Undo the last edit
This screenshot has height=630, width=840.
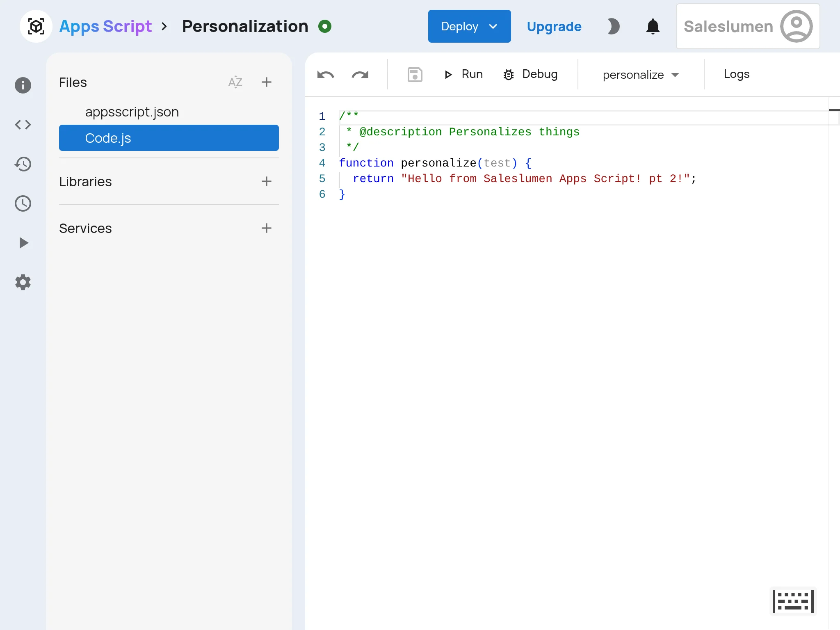click(326, 75)
